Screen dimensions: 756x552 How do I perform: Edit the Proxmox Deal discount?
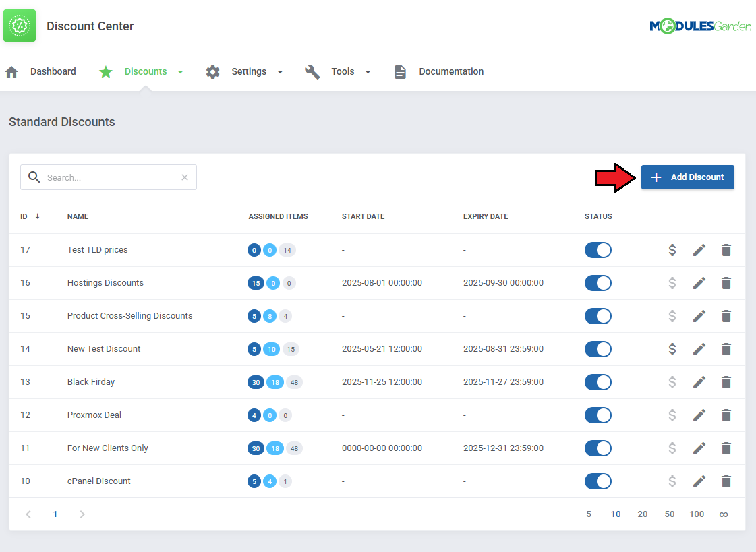coord(699,415)
